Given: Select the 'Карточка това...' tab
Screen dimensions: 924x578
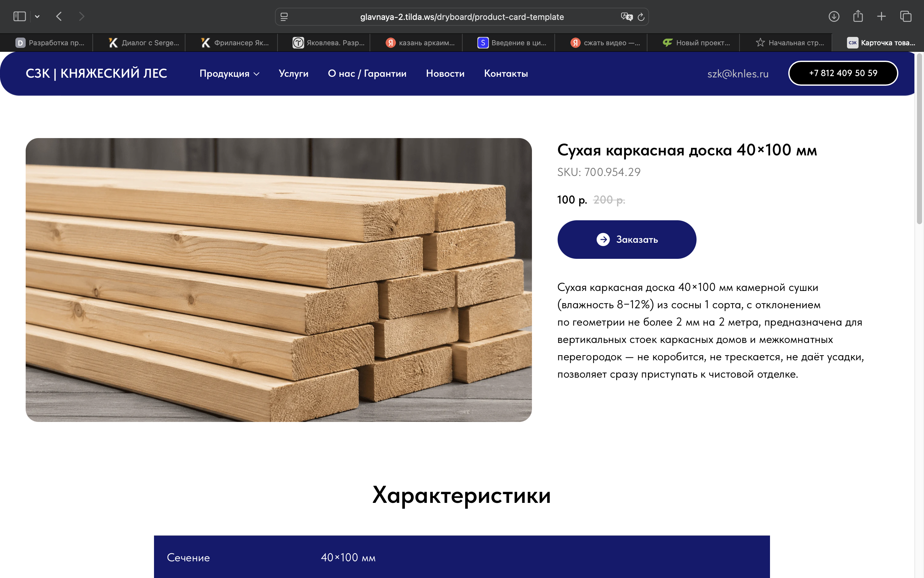Looking at the screenshot, I should pyautogui.click(x=878, y=42).
